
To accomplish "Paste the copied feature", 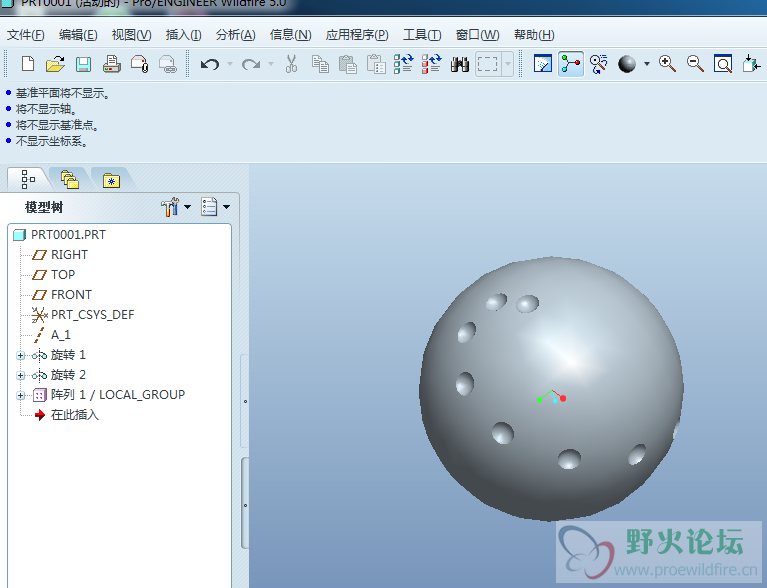I will (348, 64).
